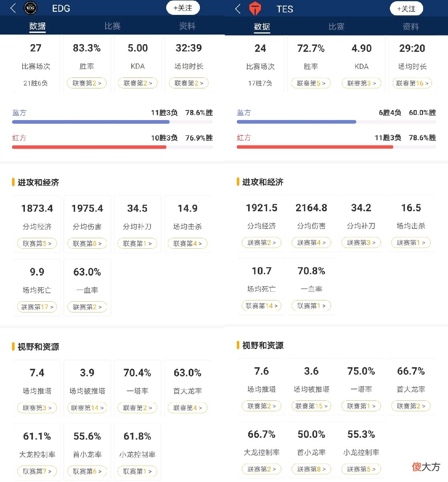The height and width of the screenshot is (482, 448).
Task: Open EDG 胜率 league rank 联赛第2
Action: (x=87, y=83)
